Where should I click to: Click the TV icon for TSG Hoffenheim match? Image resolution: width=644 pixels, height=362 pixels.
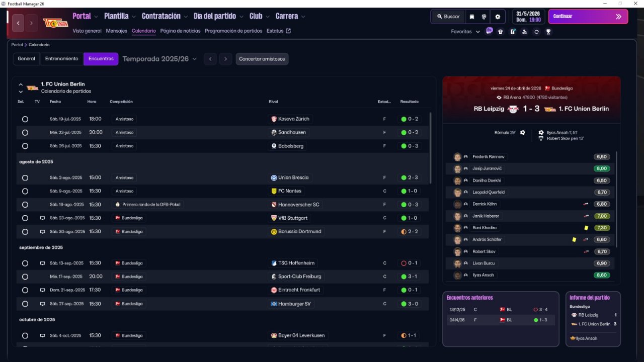pos(43,263)
